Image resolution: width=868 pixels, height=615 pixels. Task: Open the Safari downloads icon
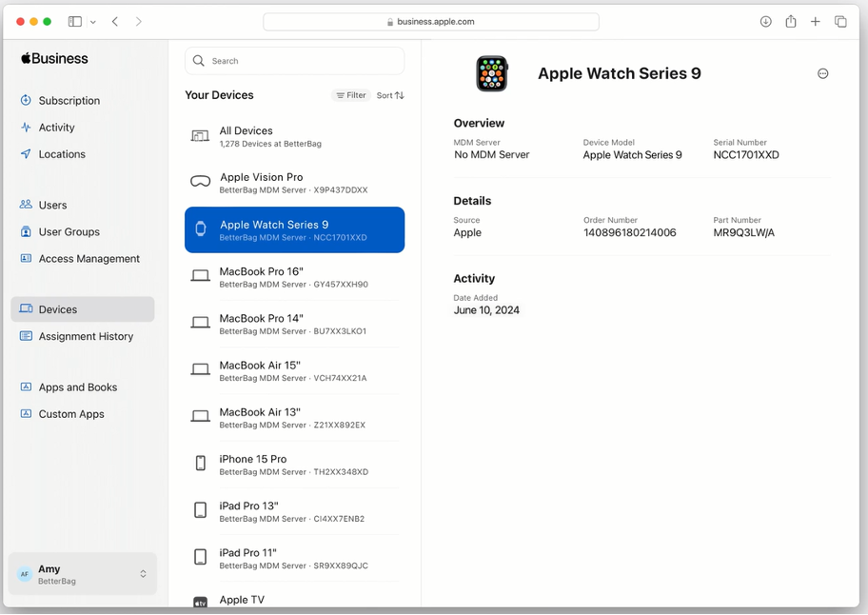765,22
